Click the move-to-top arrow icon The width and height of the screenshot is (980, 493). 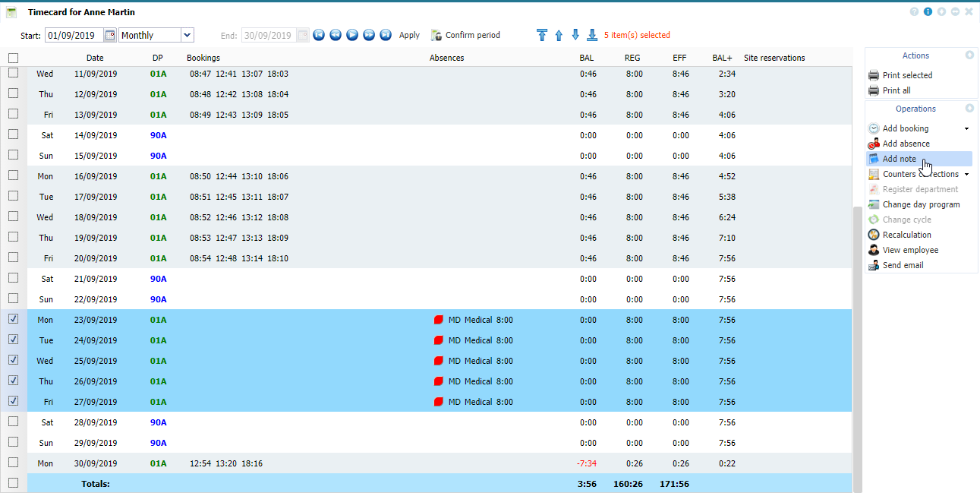pos(541,35)
